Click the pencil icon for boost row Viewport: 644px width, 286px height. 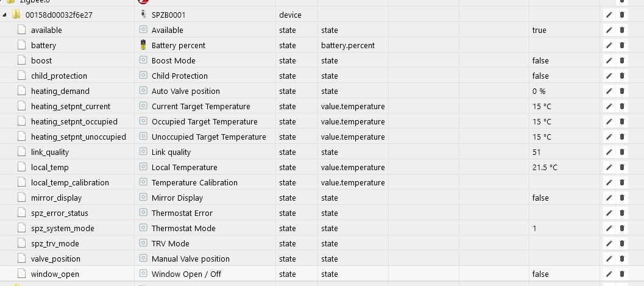(x=609, y=60)
